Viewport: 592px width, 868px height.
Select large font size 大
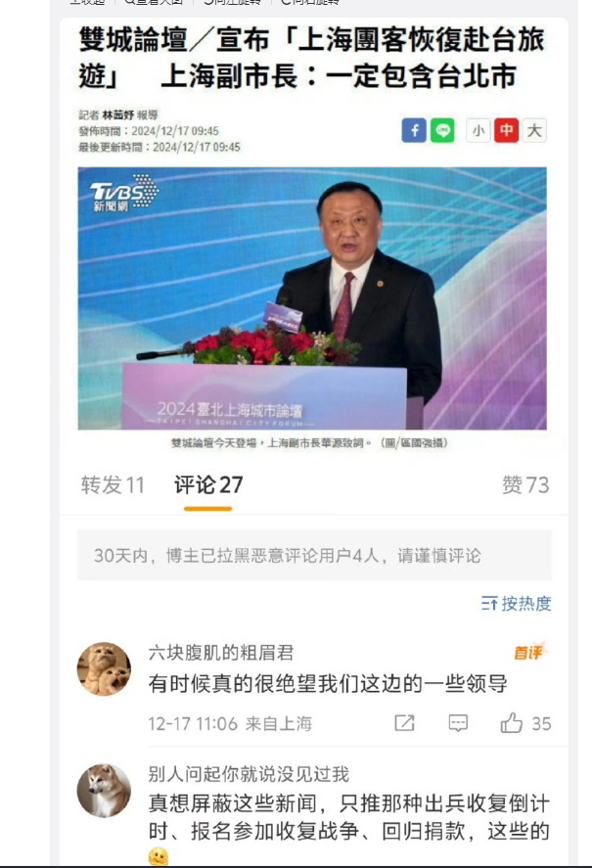coord(534,131)
